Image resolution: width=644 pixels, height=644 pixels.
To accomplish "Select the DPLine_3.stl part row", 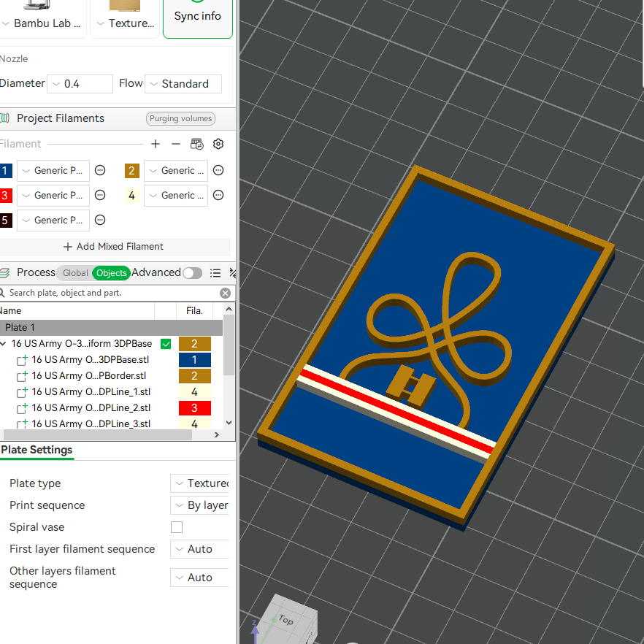I will 91,423.
